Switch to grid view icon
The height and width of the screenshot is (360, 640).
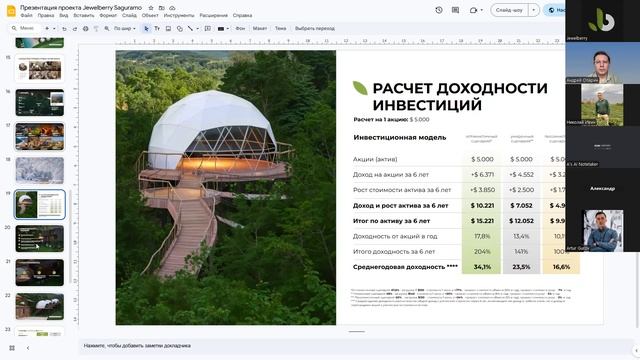pos(12,348)
